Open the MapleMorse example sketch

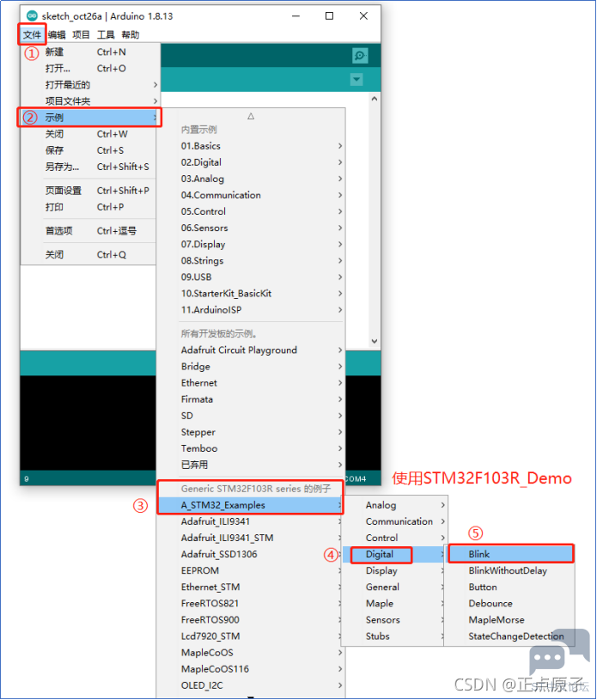pyautogui.click(x=510, y=619)
